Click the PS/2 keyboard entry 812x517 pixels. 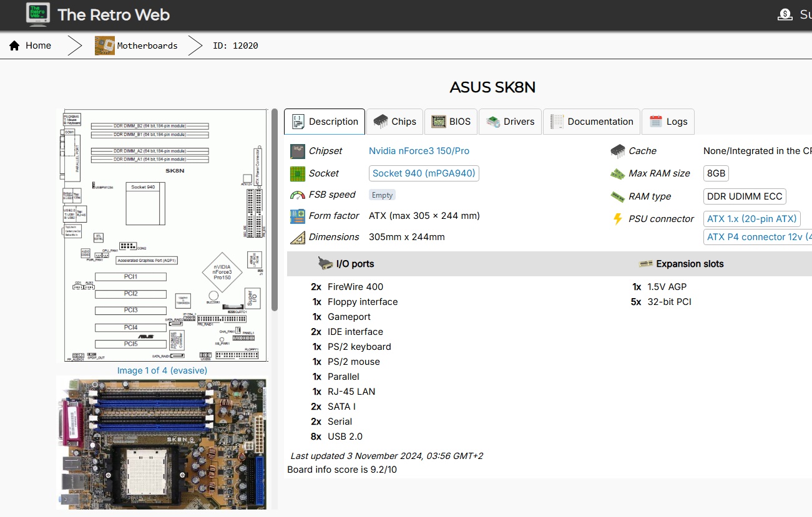click(x=351, y=347)
